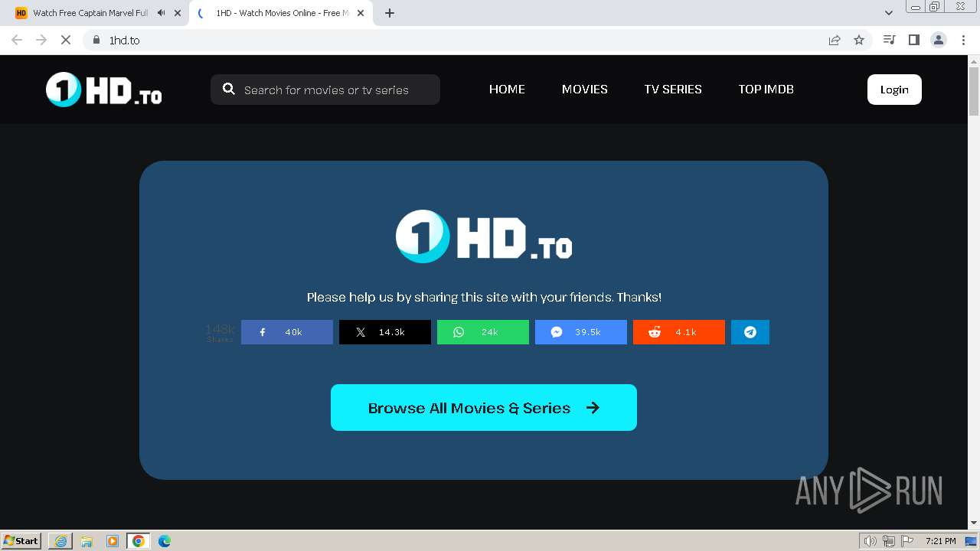Click the search magnifier icon
The height and width of the screenshot is (551, 980).
pyautogui.click(x=228, y=89)
